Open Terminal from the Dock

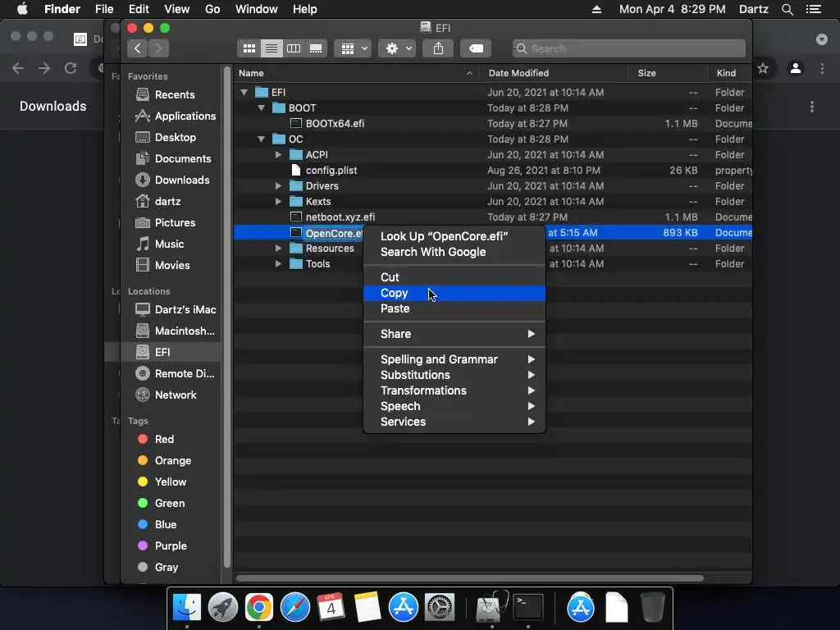[x=528, y=608]
